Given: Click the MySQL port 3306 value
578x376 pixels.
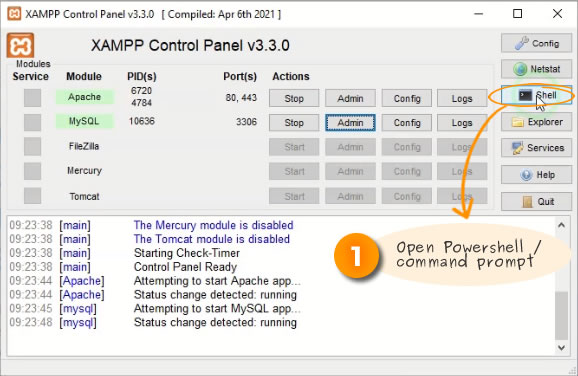Looking at the screenshot, I should [x=246, y=122].
